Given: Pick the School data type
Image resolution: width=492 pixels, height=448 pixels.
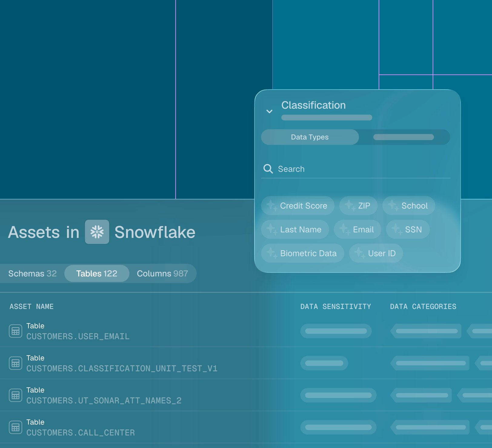Looking at the screenshot, I should coord(409,206).
